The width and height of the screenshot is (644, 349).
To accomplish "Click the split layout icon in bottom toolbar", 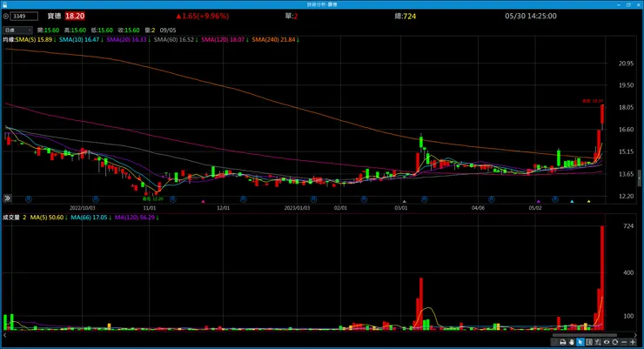I will (589, 342).
